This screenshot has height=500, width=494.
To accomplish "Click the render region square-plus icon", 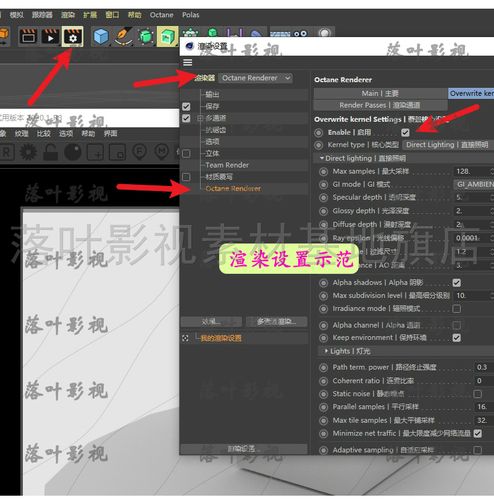I will pos(95,152).
